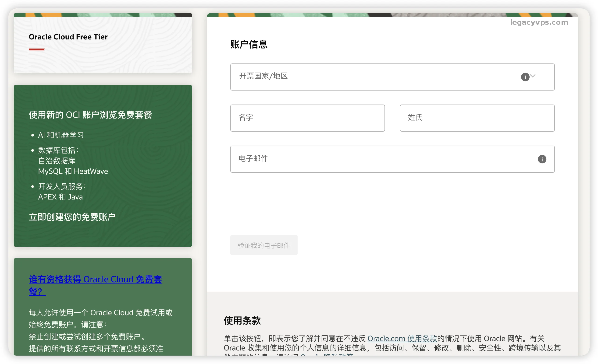598x364 pixels.
Task: Click the AI 和机器学习 bullet item
Action: (x=61, y=135)
